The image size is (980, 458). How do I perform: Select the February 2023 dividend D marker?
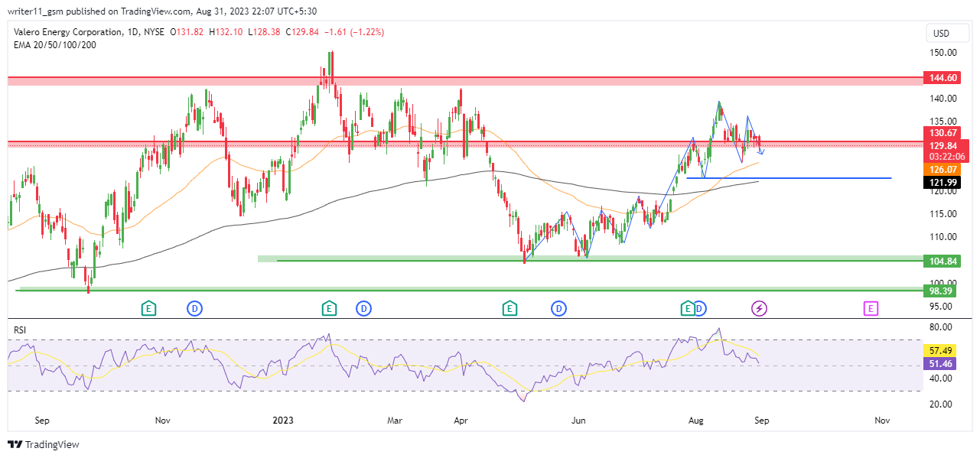[363, 309]
